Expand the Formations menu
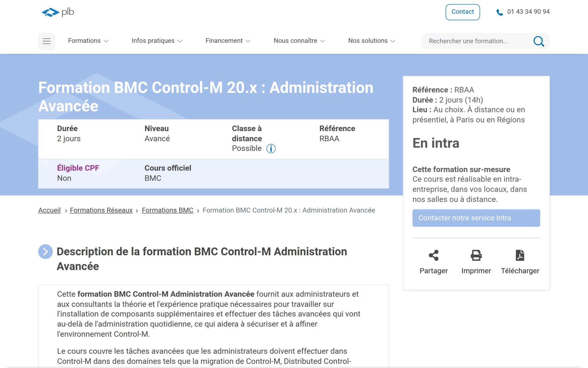The height and width of the screenshot is (368, 588). (88, 41)
